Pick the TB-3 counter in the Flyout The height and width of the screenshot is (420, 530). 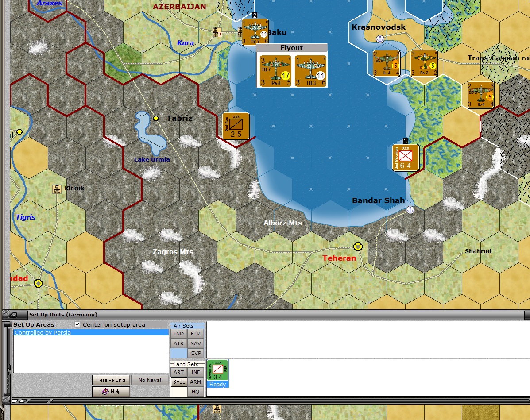pyautogui.click(x=311, y=71)
